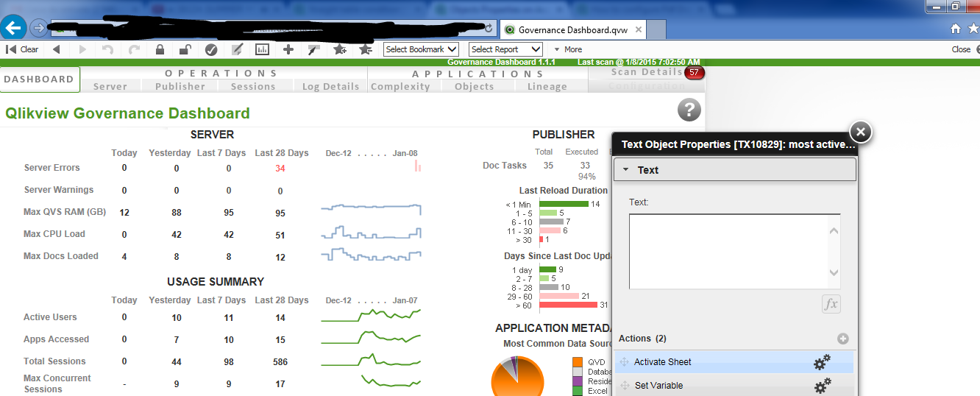This screenshot has height=396, width=980.
Task: Click the Notes pencil icon
Action: 237,49
